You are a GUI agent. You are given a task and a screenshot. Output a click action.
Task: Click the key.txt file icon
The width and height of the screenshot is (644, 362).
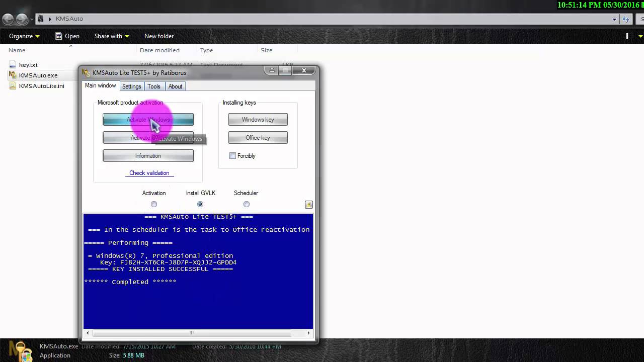coord(13,65)
